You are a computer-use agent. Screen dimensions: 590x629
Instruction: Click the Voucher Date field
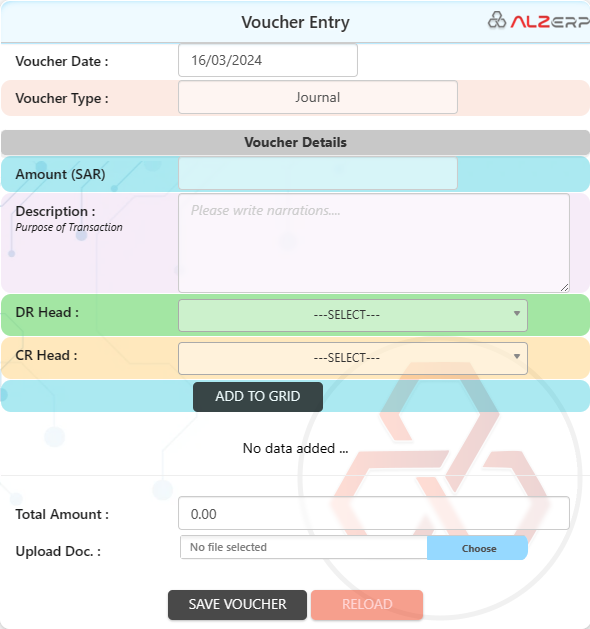268,60
